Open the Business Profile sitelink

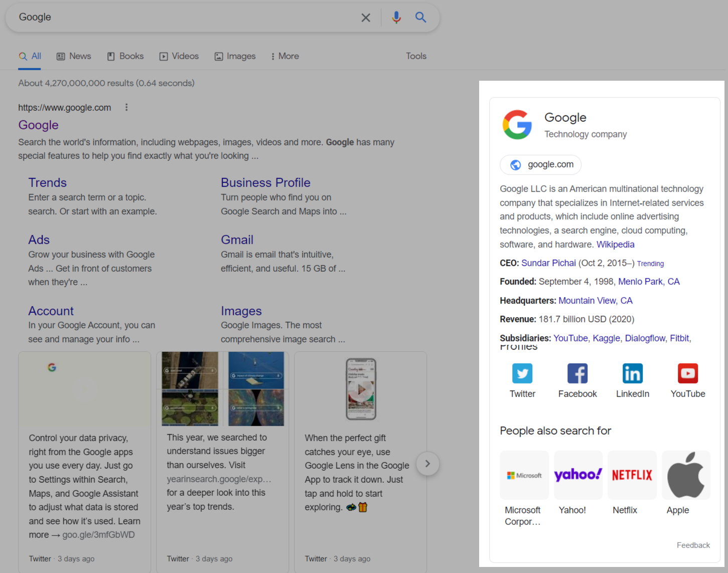tap(265, 182)
